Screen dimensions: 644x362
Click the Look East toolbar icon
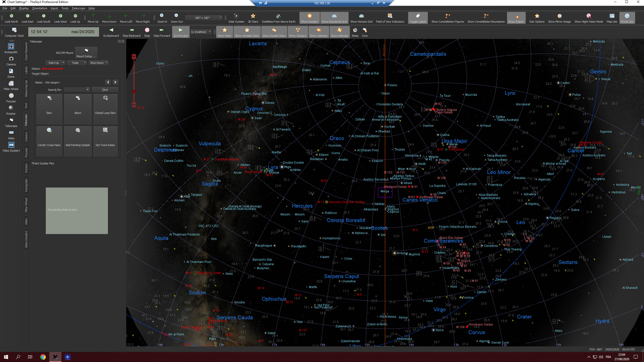27,18
